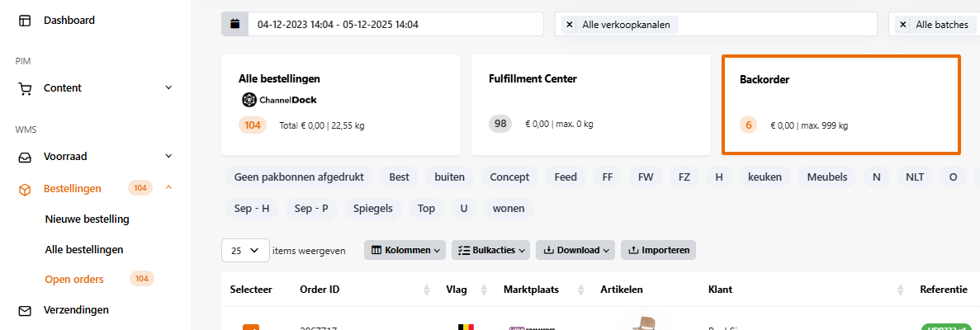The height and width of the screenshot is (330, 980).
Task: Remove the 'Alle verkoopkanalen' filter tag
Action: [569, 25]
